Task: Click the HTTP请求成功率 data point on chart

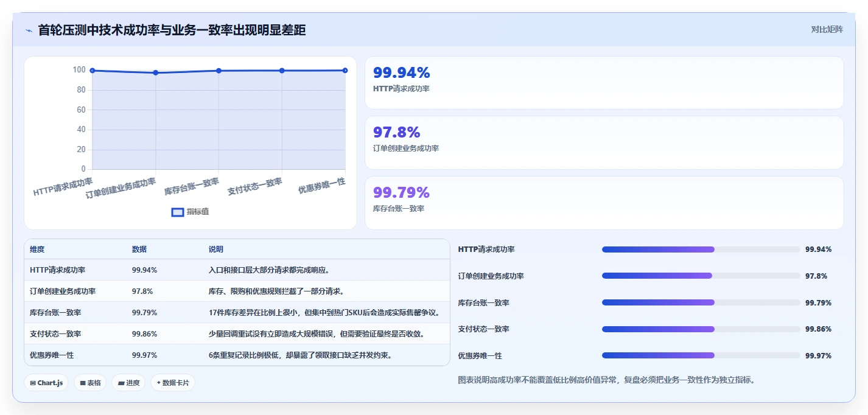Action: tap(93, 71)
